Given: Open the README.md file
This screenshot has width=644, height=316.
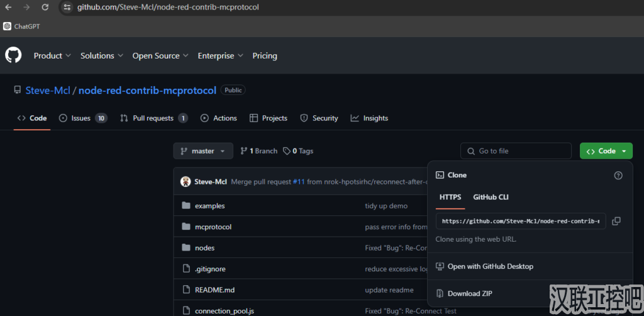Looking at the screenshot, I should pyautogui.click(x=215, y=290).
